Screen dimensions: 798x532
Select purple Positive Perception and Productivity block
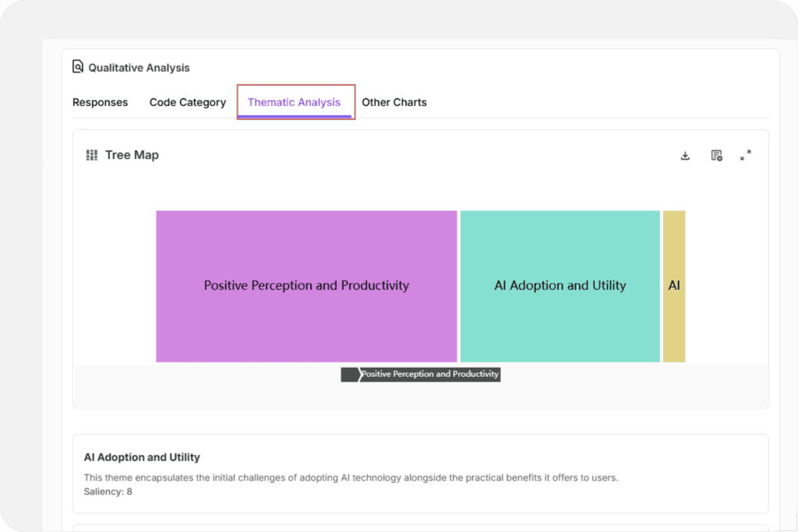[306, 286]
